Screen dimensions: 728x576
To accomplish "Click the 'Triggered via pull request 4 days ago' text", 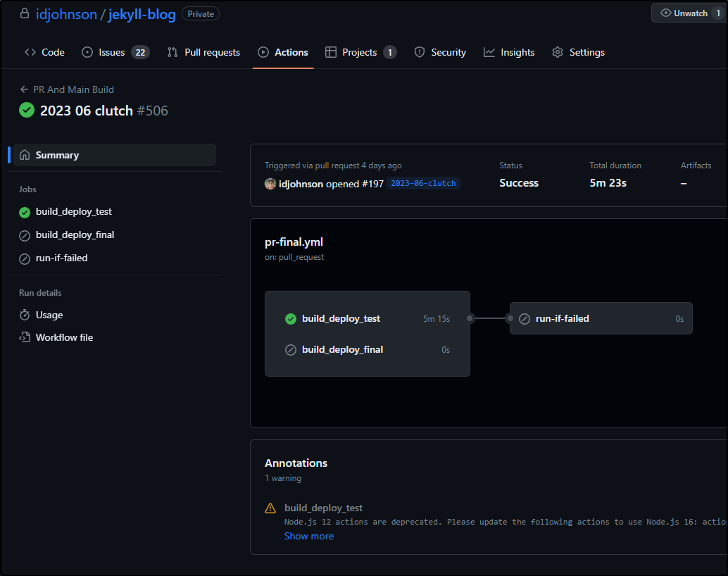I will 333,165.
